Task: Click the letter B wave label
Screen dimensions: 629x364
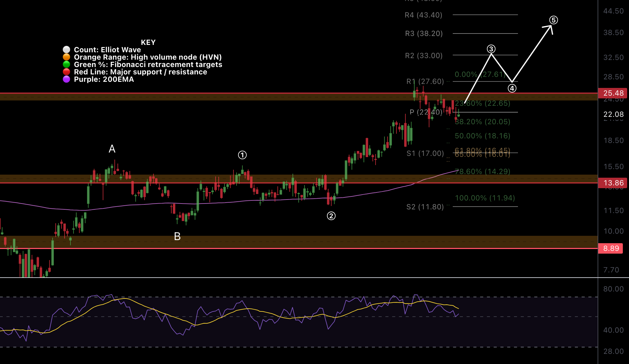Action: point(177,236)
